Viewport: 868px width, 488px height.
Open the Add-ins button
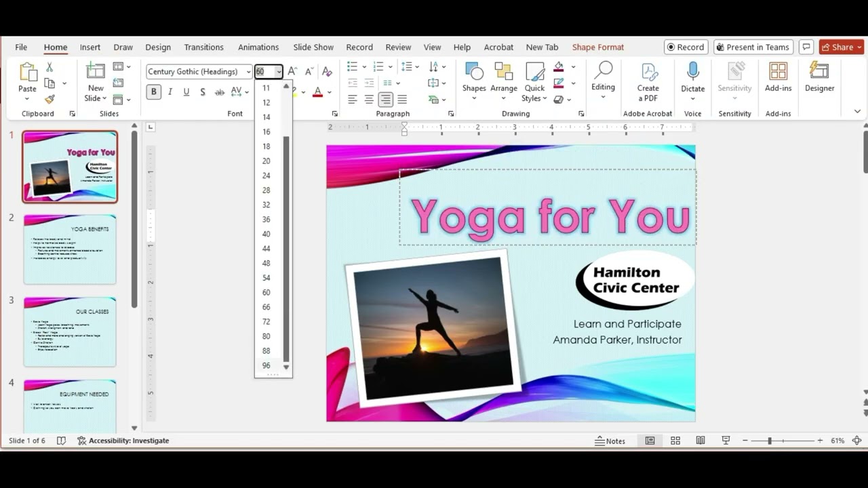(x=778, y=77)
